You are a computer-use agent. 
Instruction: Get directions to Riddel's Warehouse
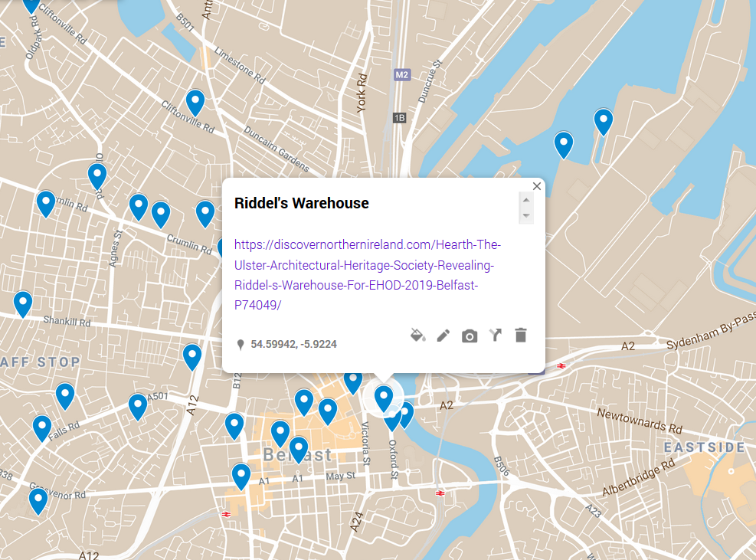click(496, 336)
